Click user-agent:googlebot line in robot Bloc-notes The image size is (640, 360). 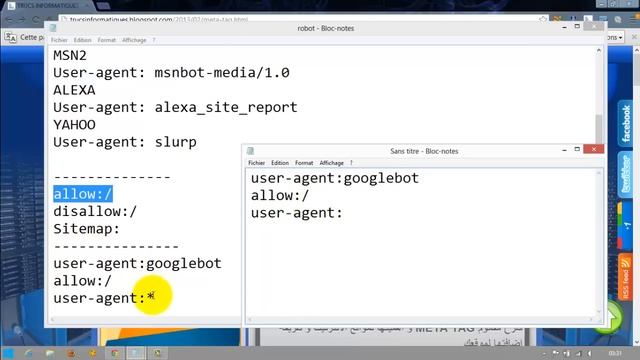137,264
